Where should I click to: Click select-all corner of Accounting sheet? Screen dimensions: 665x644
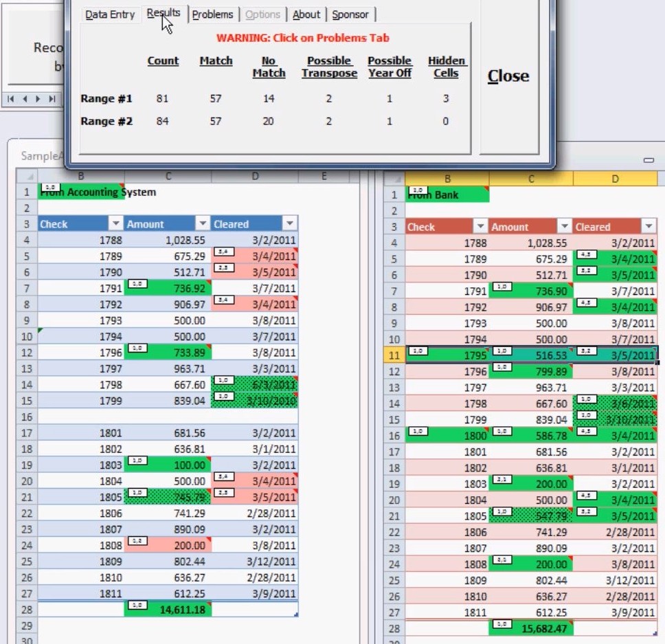[x=27, y=176]
